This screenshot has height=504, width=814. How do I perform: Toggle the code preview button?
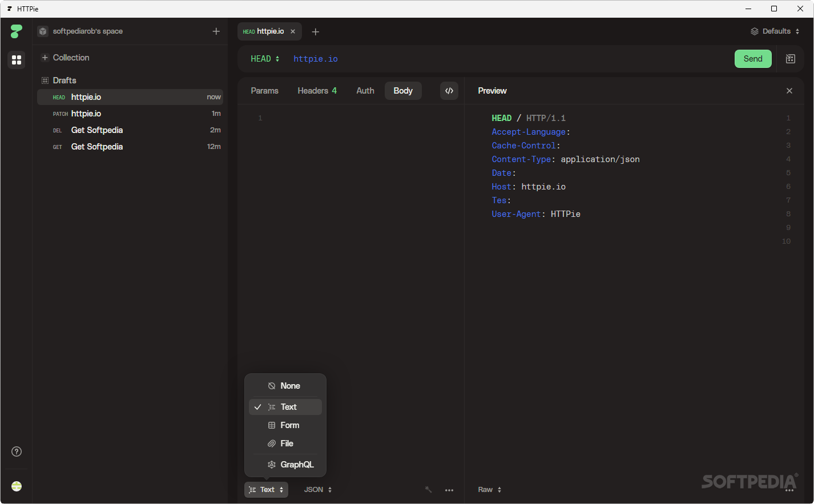(x=449, y=91)
